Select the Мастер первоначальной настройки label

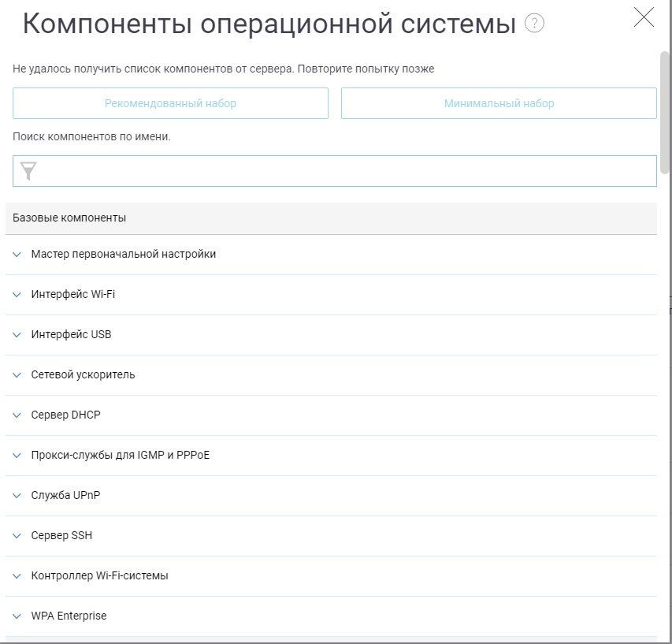[x=124, y=255]
